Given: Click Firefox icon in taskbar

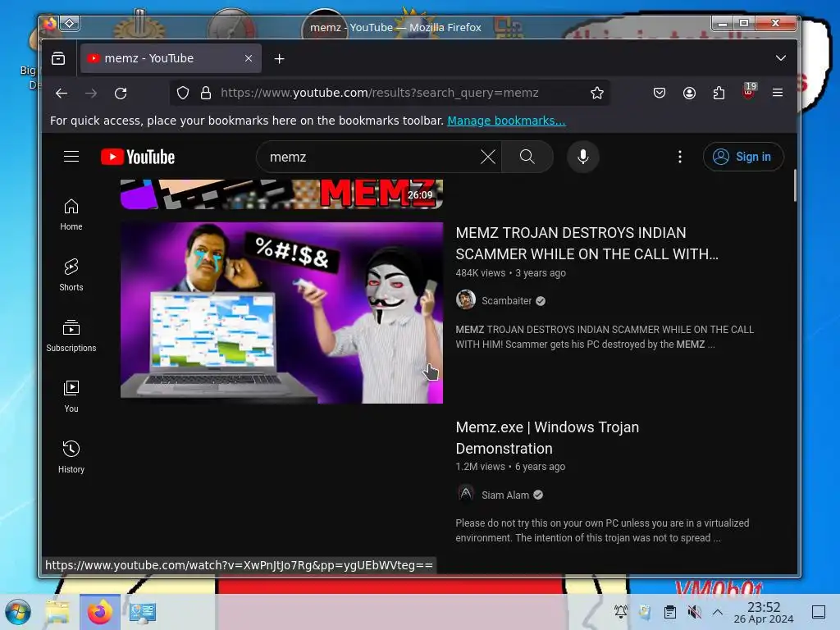Looking at the screenshot, I should [100, 612].
